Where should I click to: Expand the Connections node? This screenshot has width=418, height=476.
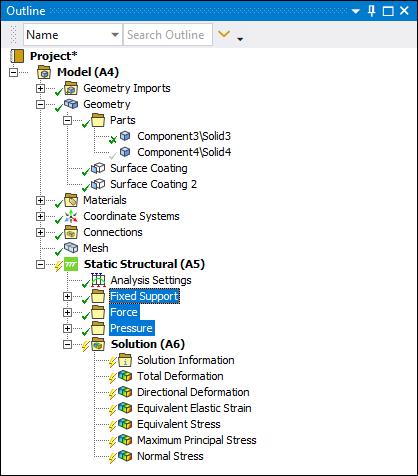coord(40,232)
